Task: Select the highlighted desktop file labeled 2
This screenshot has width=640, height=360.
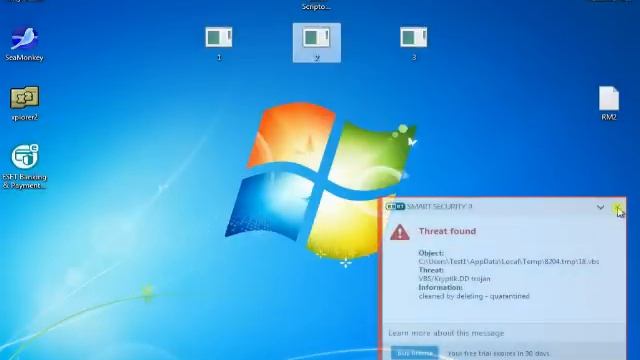Action: pyautogui.click(x=317, y=43)
